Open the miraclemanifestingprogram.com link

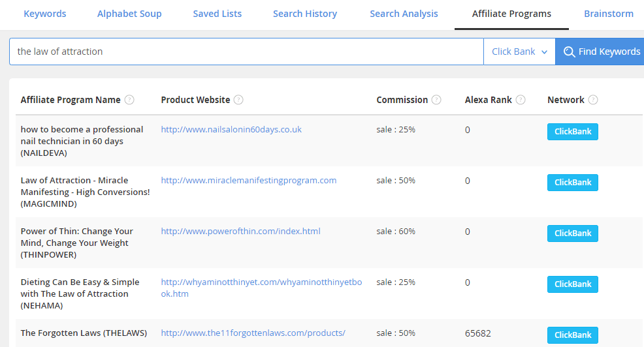(x=248, y=180)
